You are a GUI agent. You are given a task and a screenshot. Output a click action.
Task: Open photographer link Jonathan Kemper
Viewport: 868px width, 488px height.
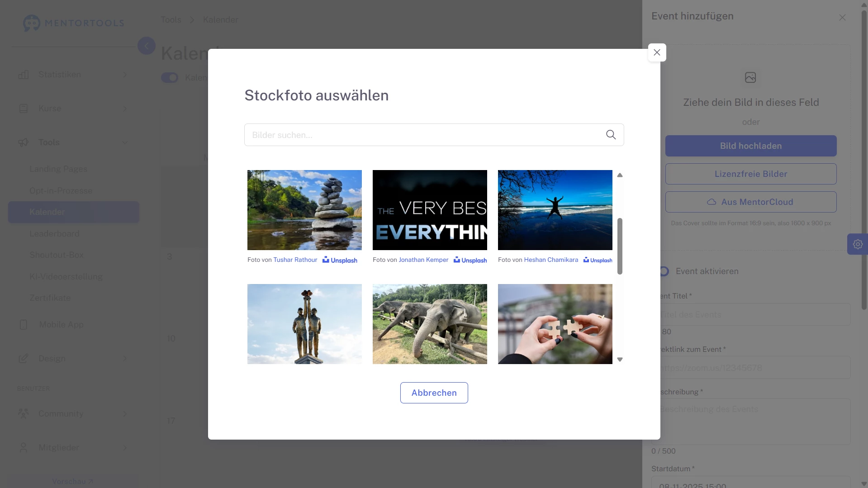click(423, 260)
